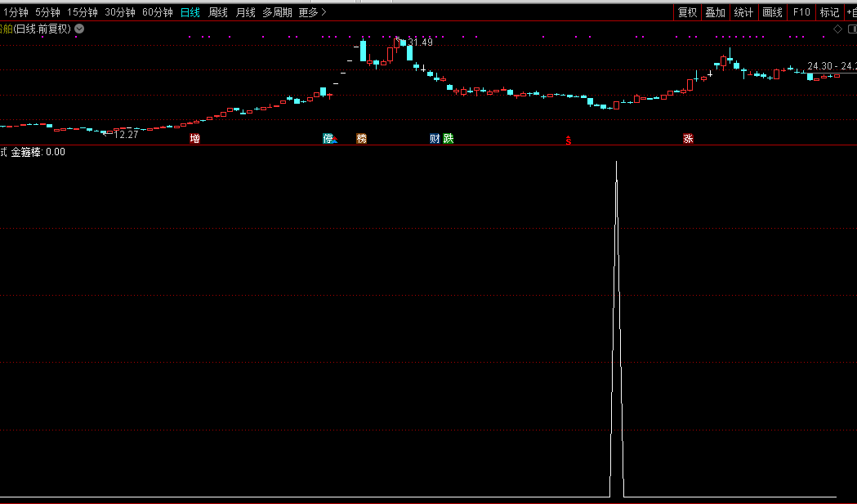This screenshot has height=504, width=857.
Task: Open the 复权 adjustment menu
Action: (687, 12)
